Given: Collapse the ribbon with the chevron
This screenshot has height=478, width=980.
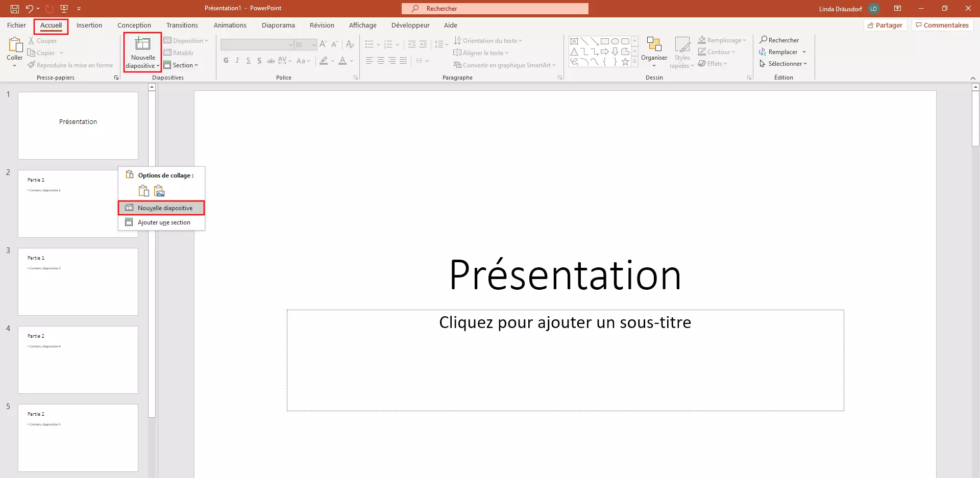Looking at the screenshot, I should [973, 78].
